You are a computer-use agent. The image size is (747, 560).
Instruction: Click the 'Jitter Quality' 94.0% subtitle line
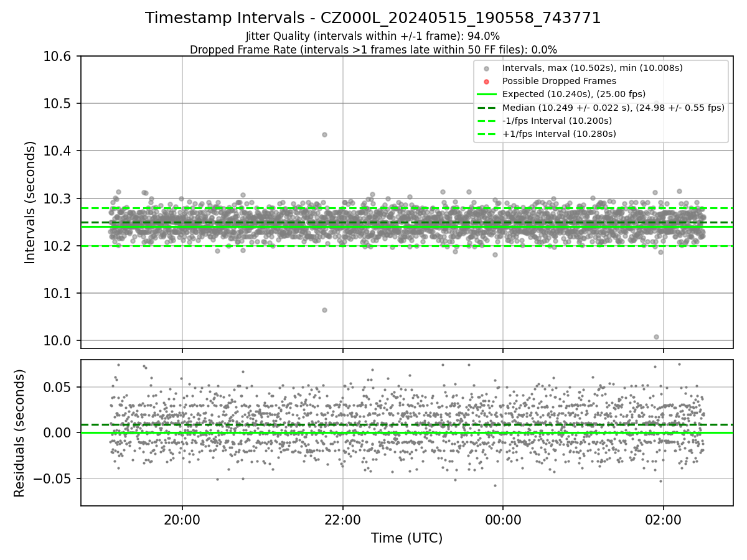(x=373, y=36)
